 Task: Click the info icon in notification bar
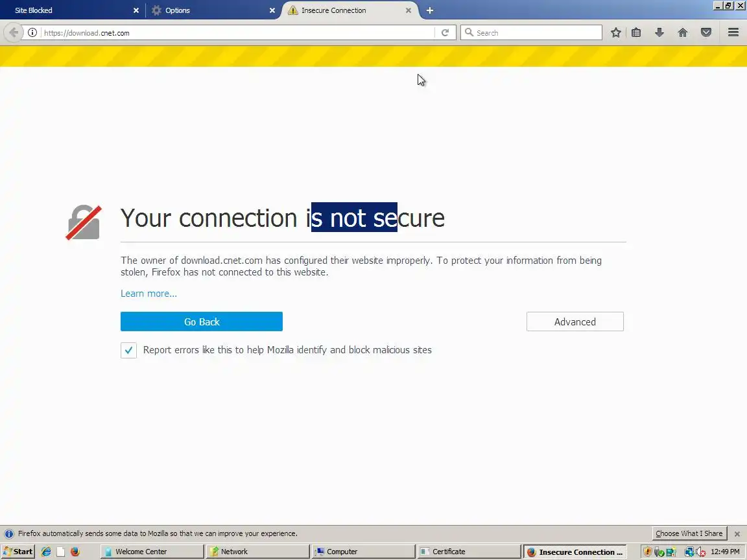tap(8, 534)
